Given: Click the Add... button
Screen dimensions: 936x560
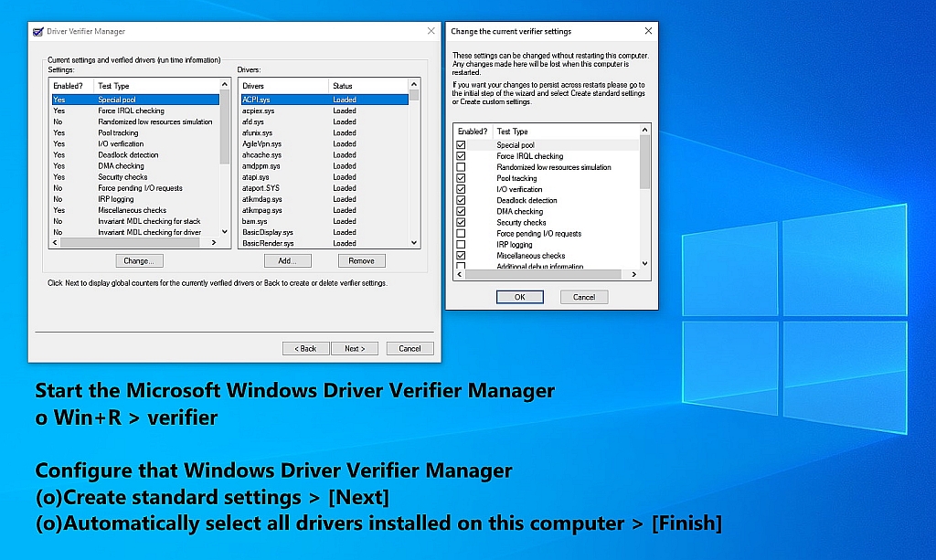Looking at the screenshot, I should pos(288,260).
